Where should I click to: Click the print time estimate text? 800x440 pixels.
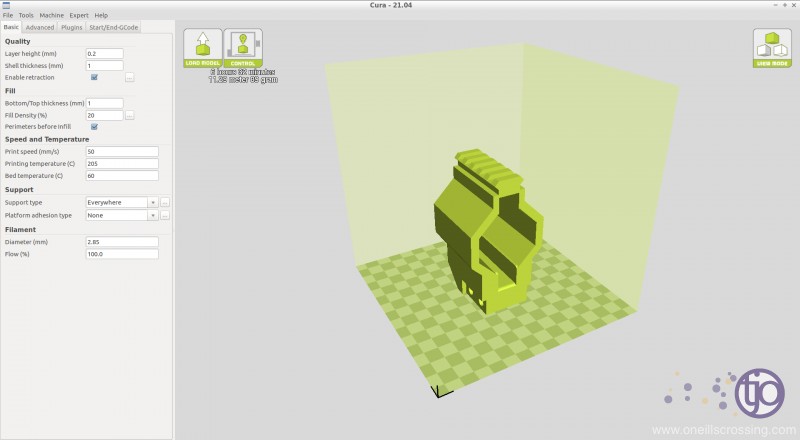(243, 72)
